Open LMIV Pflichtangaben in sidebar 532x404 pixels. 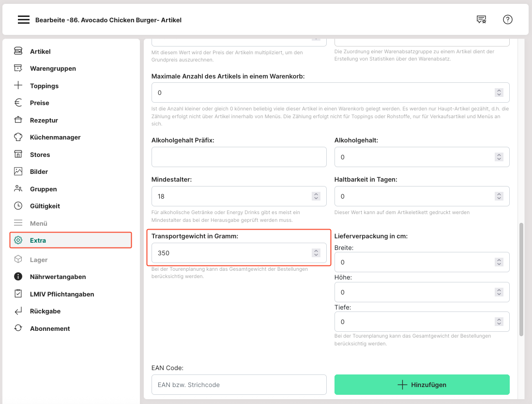(x=62, y=294)
